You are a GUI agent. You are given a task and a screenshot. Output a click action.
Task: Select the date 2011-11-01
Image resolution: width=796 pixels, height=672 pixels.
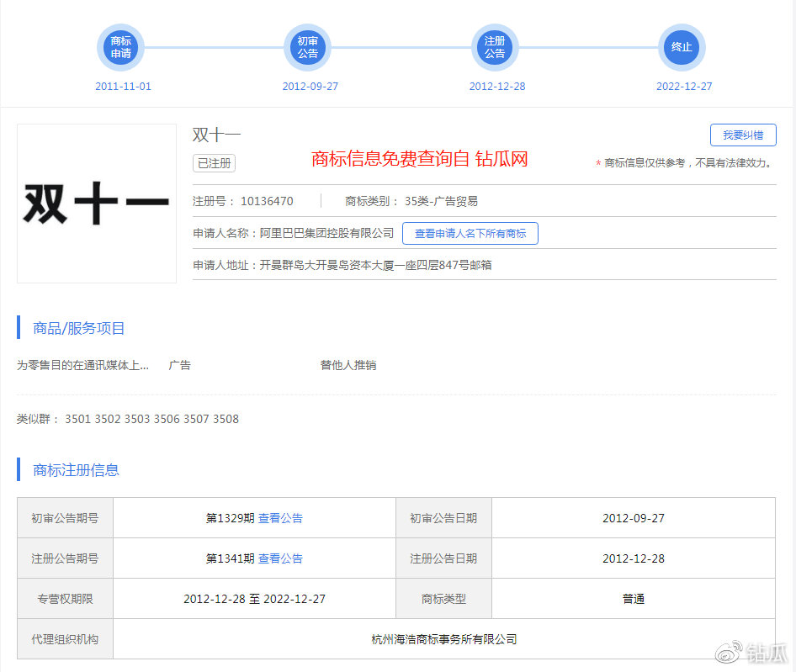124,87
